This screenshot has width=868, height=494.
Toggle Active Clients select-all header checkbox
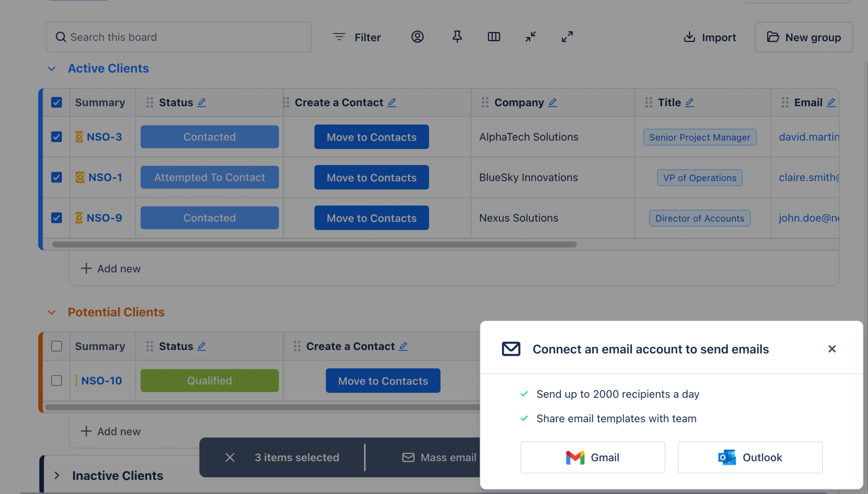coord(56,102)
